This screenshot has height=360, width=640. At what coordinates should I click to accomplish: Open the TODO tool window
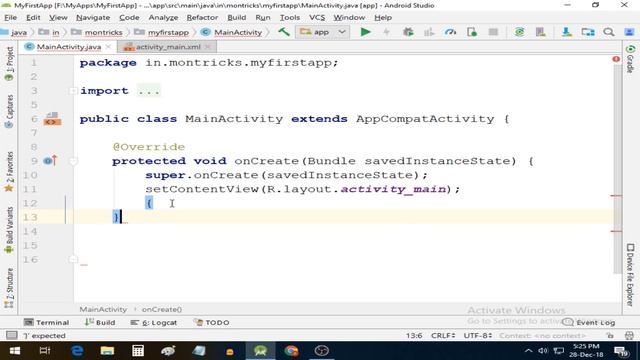coord(211,322)
